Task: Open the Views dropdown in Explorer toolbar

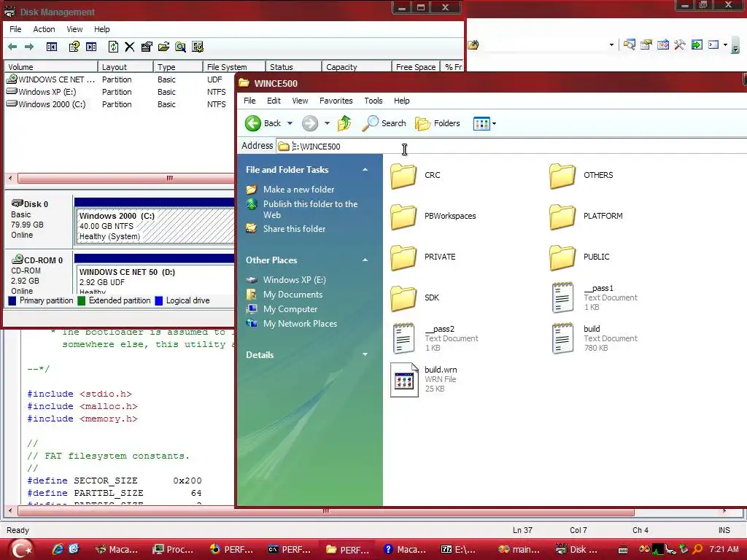Action: pyautogui.click(x=485, y=124)
